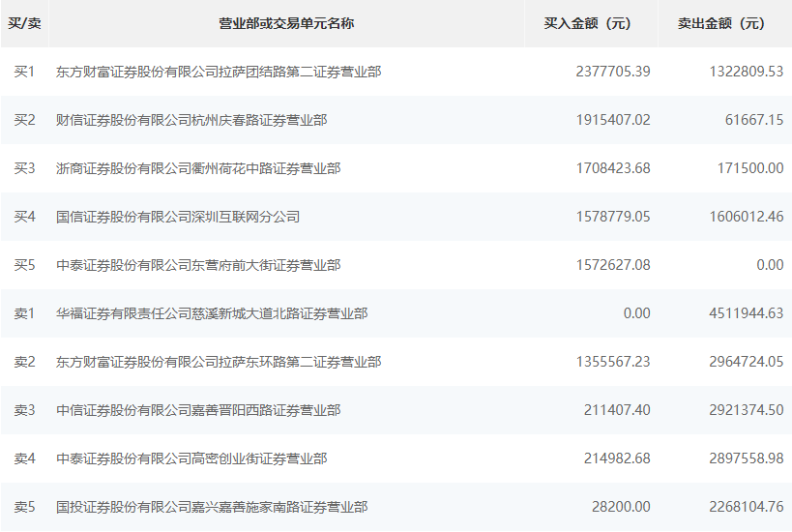The width and height of the screenshot is (792, 532).
Task: Click buy amount 2377705.39
Action: coord(613,72)
